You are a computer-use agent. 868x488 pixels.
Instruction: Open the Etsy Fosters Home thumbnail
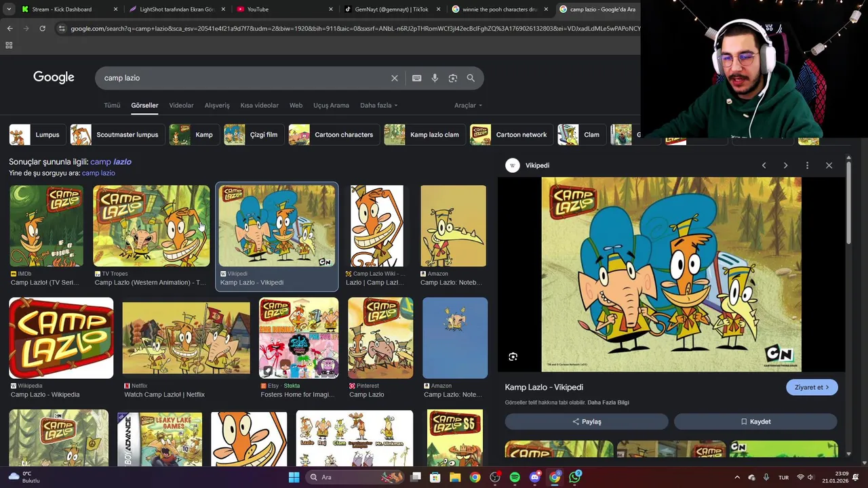click(298, 338)
